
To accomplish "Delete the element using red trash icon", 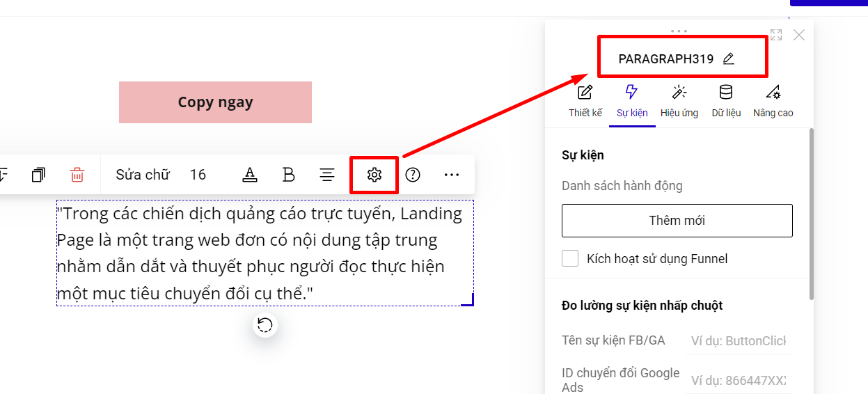I will (77, 175).
